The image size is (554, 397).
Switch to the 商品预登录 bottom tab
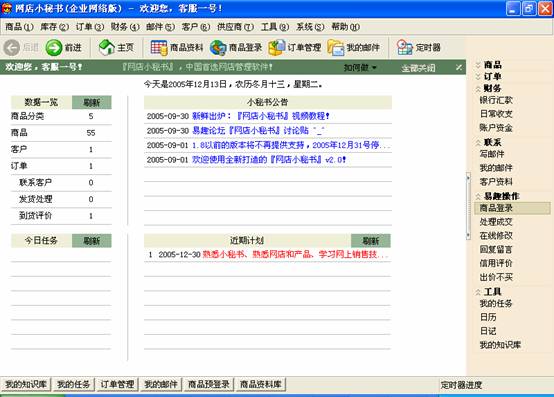coord(209,384)
